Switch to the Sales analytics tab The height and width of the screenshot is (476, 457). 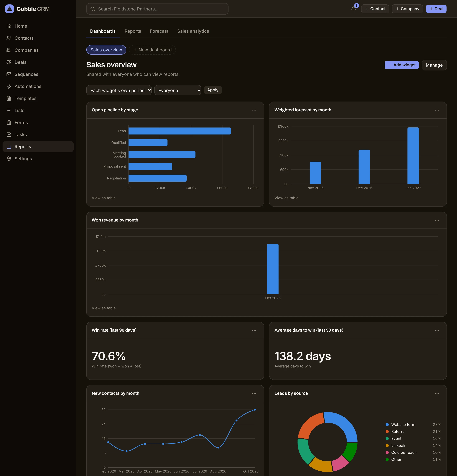(x=193, y=31)
